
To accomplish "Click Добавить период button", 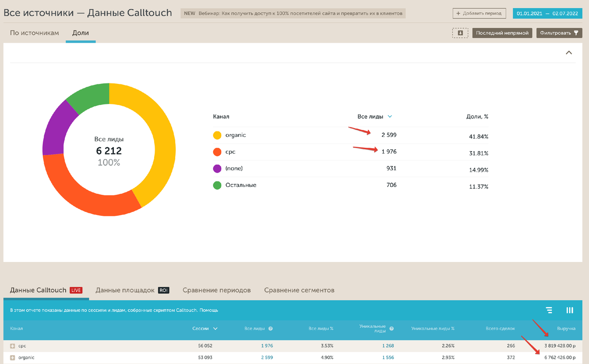I will [480, 13].
